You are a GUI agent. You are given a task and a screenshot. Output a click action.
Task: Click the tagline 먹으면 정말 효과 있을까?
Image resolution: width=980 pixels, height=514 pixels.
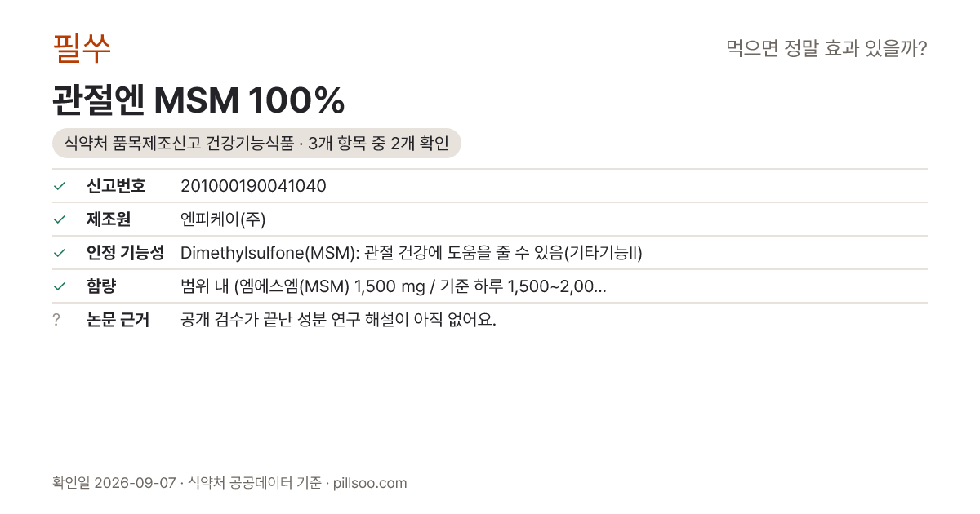pyautogui.click(x=826, y=49)
